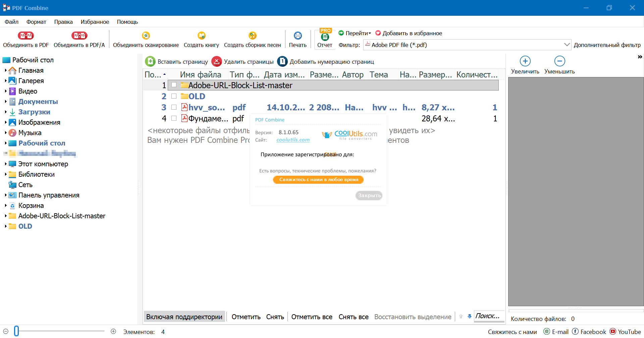The width and height of the screenshot is (644, 338).
Task: Select the Изображения folder in the tree
Action: [x=39, y=122]
